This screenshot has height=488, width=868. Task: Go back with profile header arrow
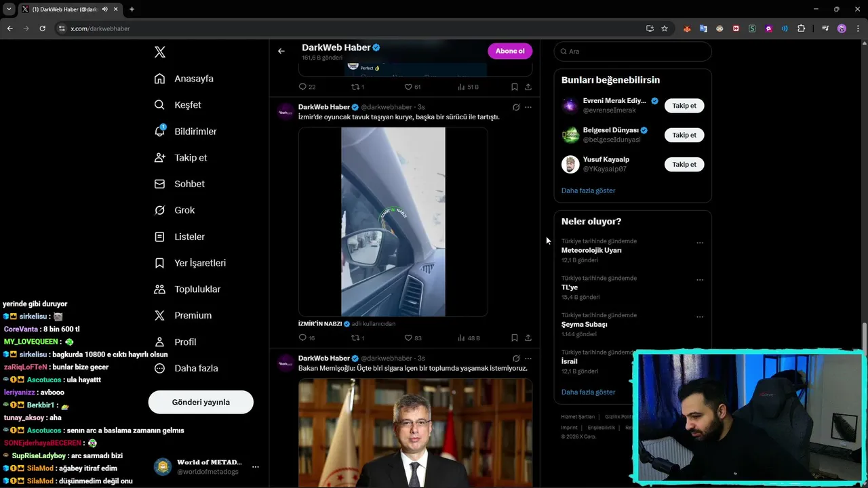(x=281, y=51)
